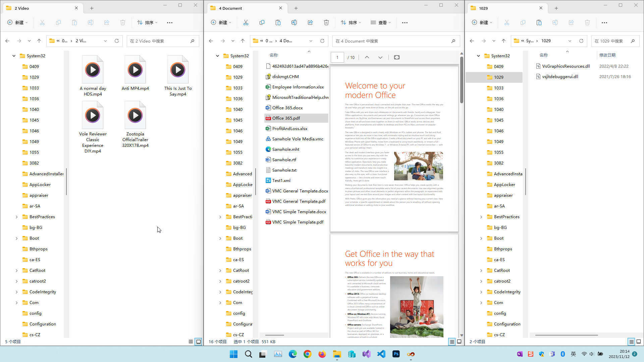Image resolution: width=644 pixels, height=362 pixels.
Task: Add new tab in 2 Video window
Action: coord(92,8)
